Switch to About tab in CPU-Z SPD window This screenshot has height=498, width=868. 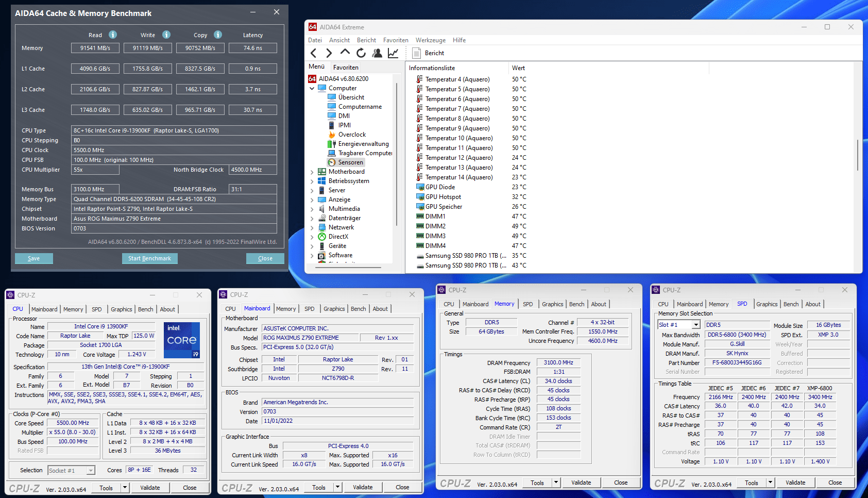tap(813, 304)
